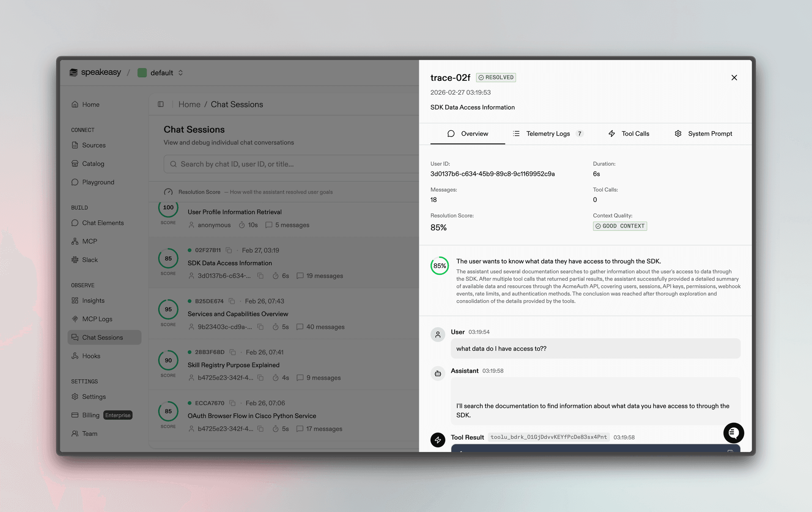Close the trace-02f detail panel
The height and width of the screenshot is (512, 812).
click(x=734, y=78)
